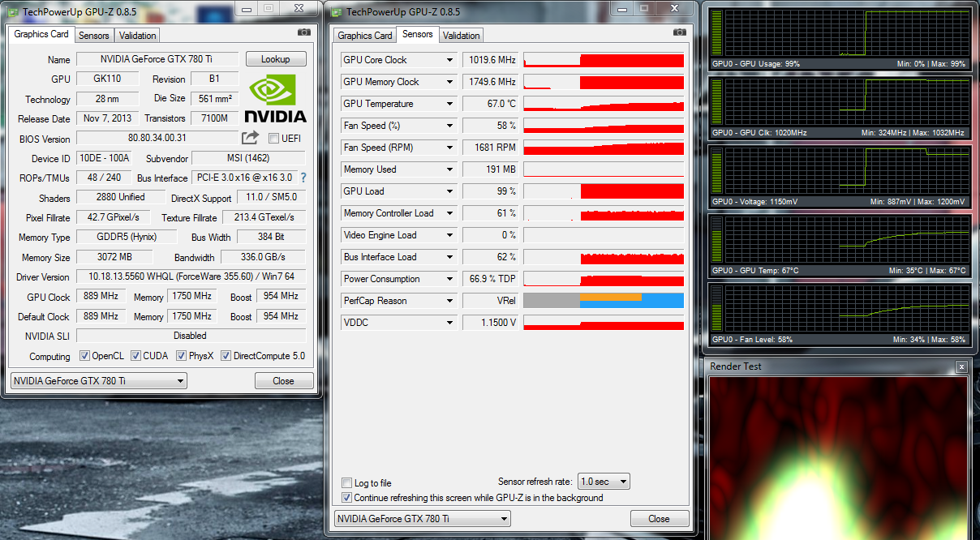
Task: Close the Render Test window with X
Action: pos(961,367)
